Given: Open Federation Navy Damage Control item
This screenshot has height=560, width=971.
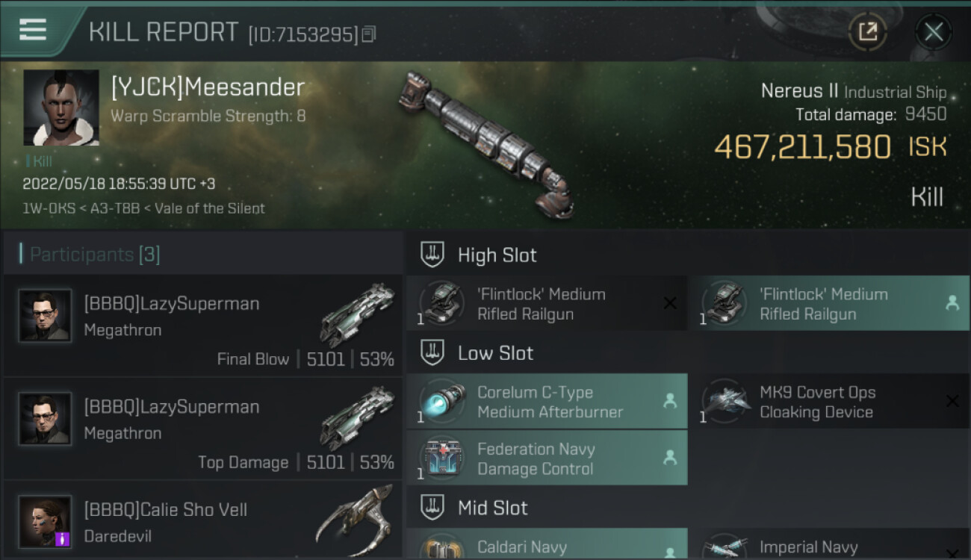Looking at the screenshot, I should coord(547,458).
